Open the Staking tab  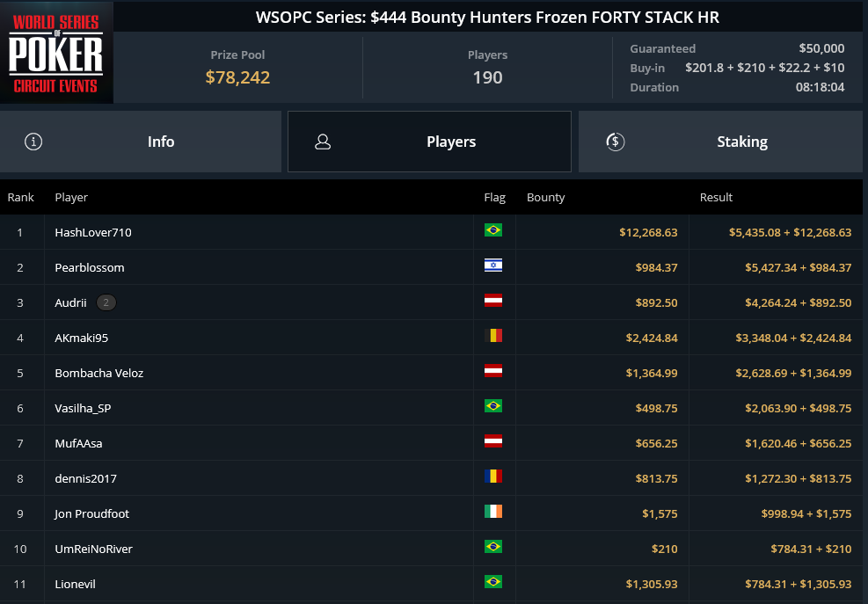coord(721,142)
